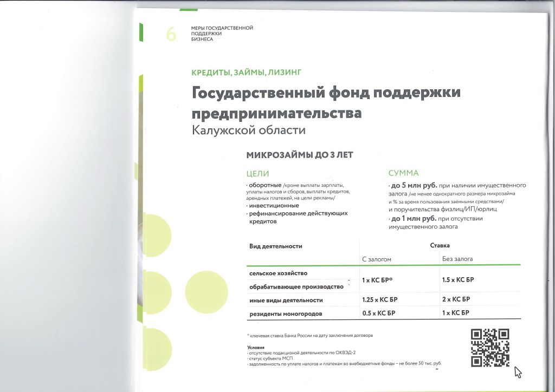Select the 'Кредиты, займы, лизинг' section label
Screen dimensions: 555x392
[246, 72]
